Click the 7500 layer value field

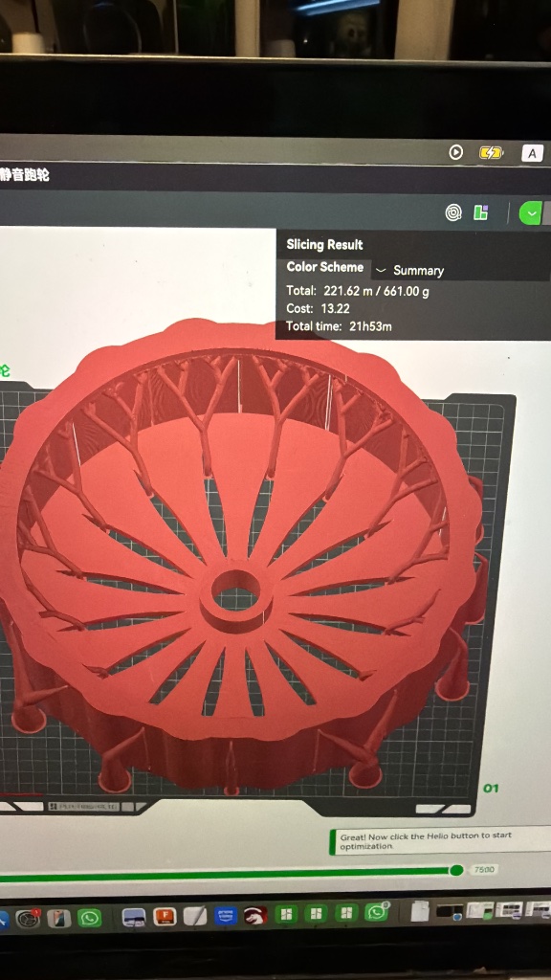[x=484, y=869]
